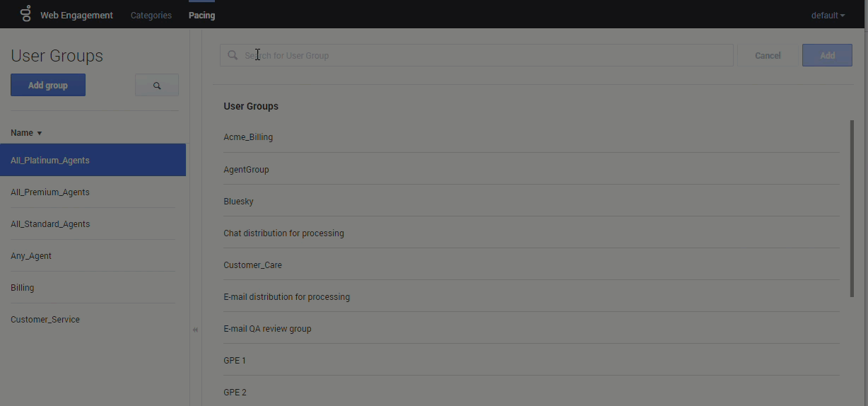Choose Acme_Billing user group

click(532, 137)
